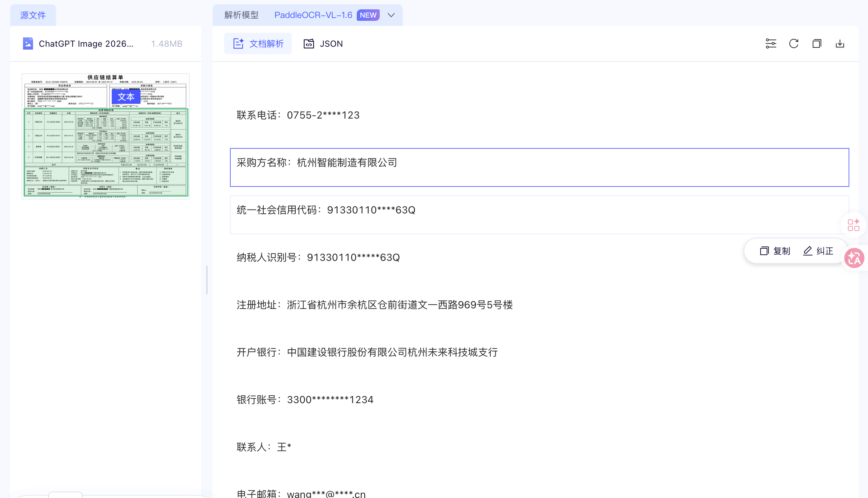Select the 文档解析 tab
Viewport: 868px width, 498px height.
pyautogui.click(x=258, y=44)
